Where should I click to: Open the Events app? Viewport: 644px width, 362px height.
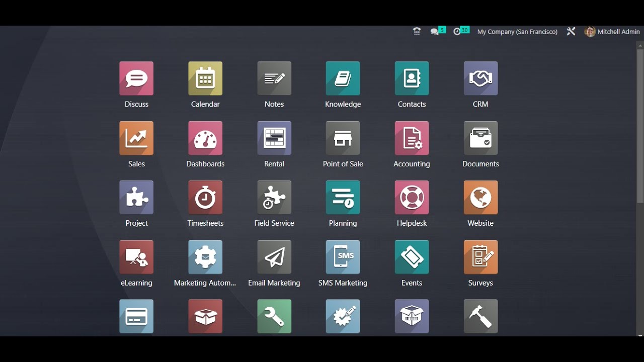pos(412,257)
